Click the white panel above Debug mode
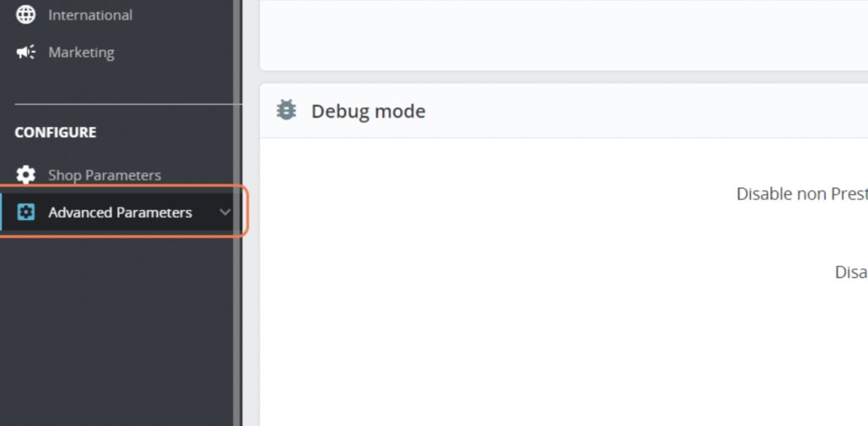868x426 pixels. point(564,35)
